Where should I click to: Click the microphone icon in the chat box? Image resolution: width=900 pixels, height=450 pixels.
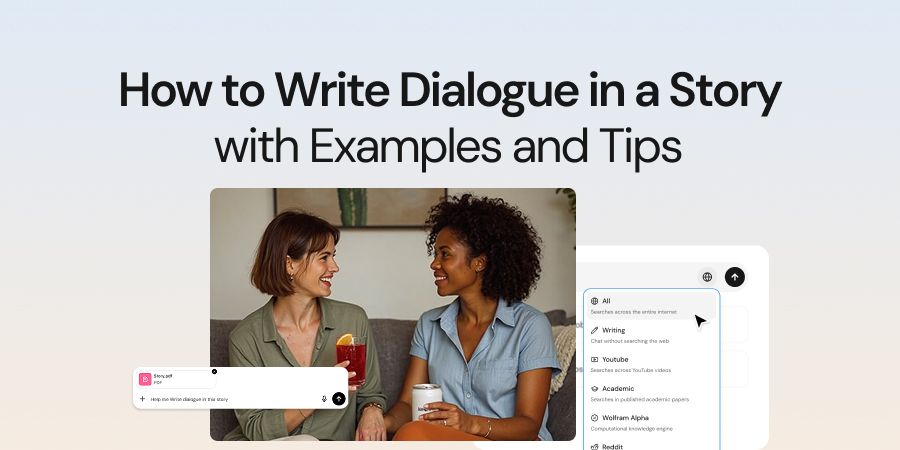[x=324, y=399]
